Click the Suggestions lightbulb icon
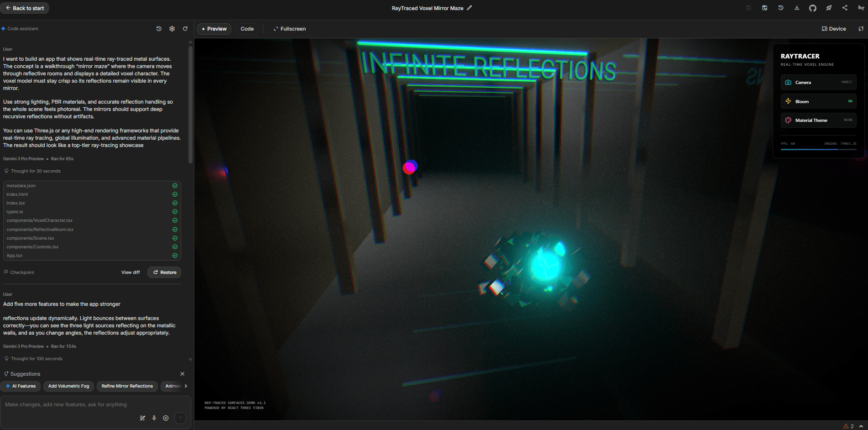This screenshot has height=430, width=868. pos(6,374)
